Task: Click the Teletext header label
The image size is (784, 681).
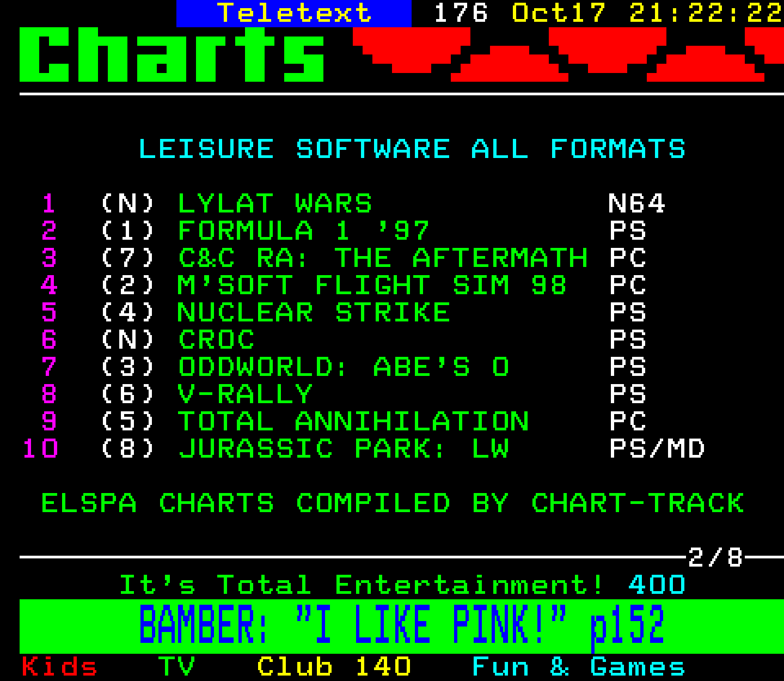Action: click(294, 13)
